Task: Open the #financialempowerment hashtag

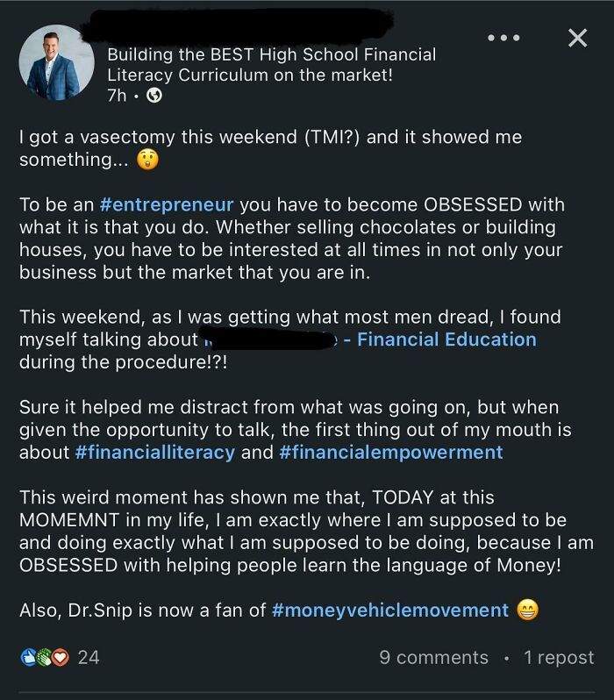Action: [391, 453]
